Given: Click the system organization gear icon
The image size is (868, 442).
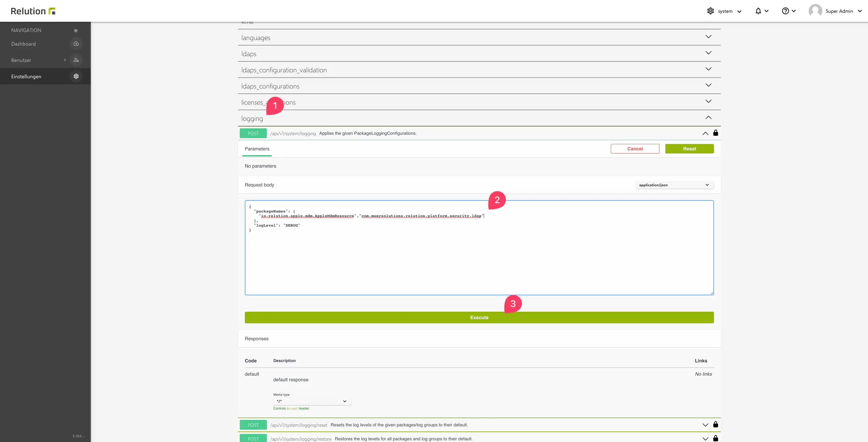Looking at the screenshot, I should pyautogui.click(x=711, y=11).
